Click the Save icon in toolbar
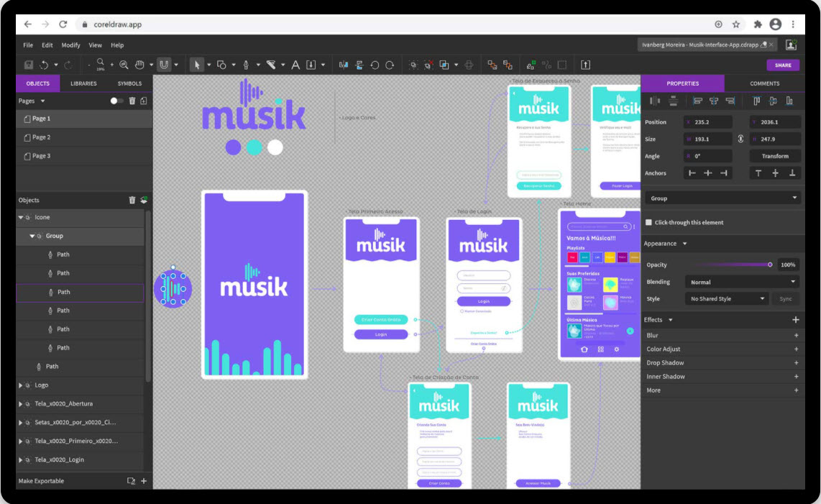821x504 pixels. tap(29, 65)
